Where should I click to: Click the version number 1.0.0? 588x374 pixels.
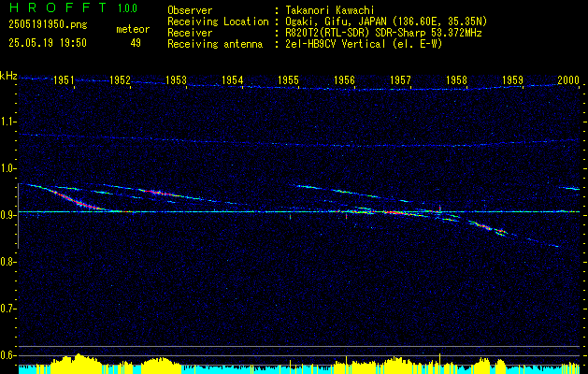(x=127, y=8)
